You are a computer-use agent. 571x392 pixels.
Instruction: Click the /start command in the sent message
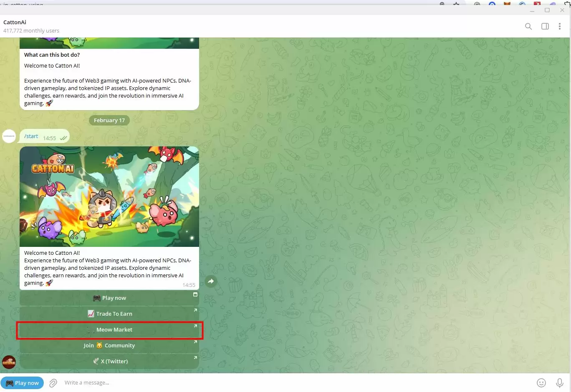coord(31,136)
